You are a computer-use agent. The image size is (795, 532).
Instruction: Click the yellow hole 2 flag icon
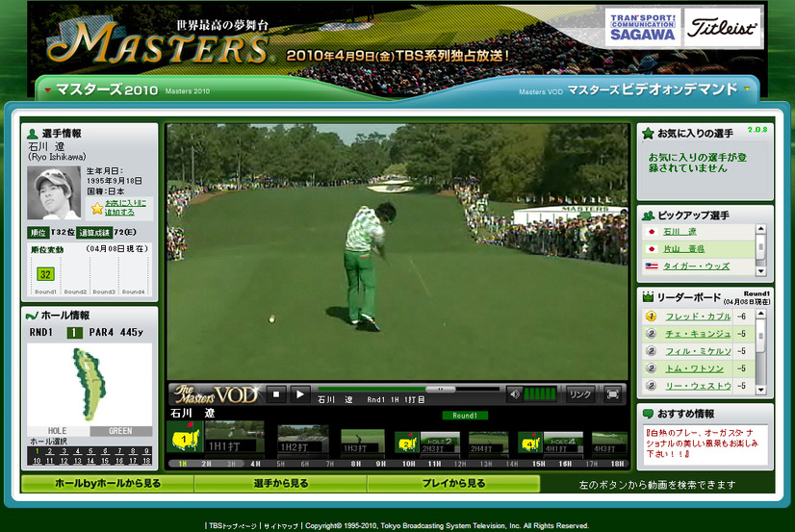click(x=406, y=442)
